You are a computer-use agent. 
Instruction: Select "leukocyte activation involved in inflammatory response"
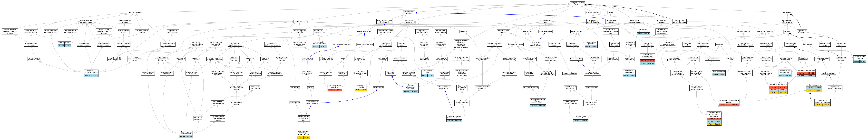point(410,88)
